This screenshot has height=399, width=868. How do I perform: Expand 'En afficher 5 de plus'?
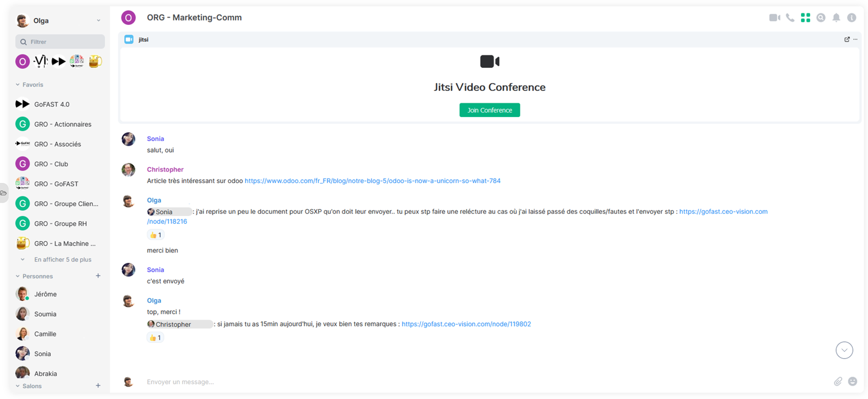click(x=62, y=259)
